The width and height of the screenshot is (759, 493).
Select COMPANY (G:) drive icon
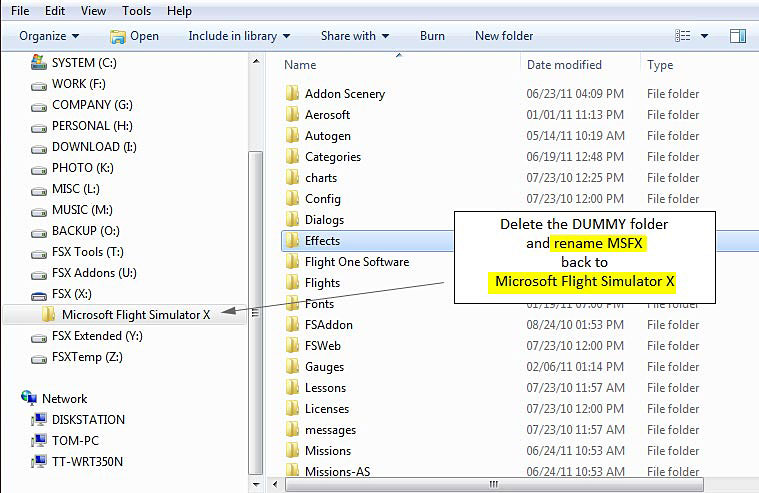[39, 107]
